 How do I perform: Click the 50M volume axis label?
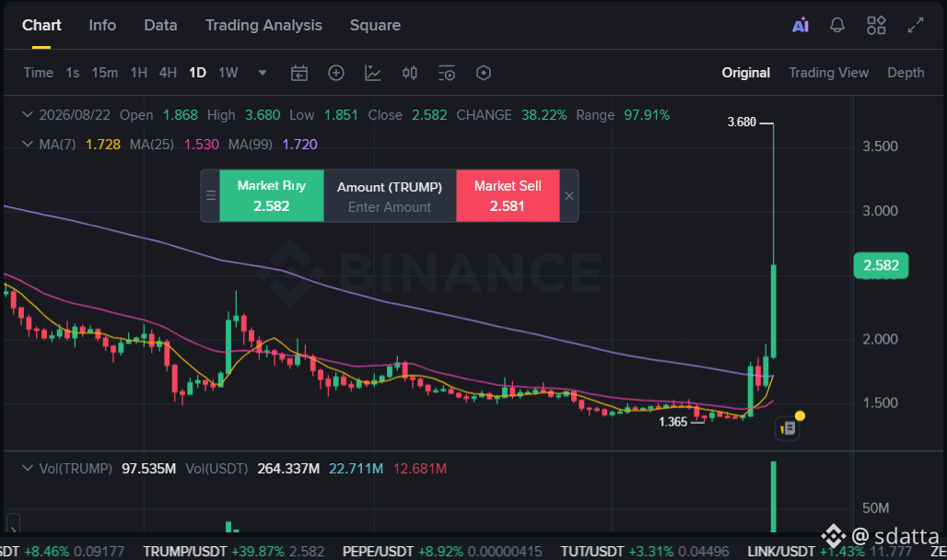(876, 508)
